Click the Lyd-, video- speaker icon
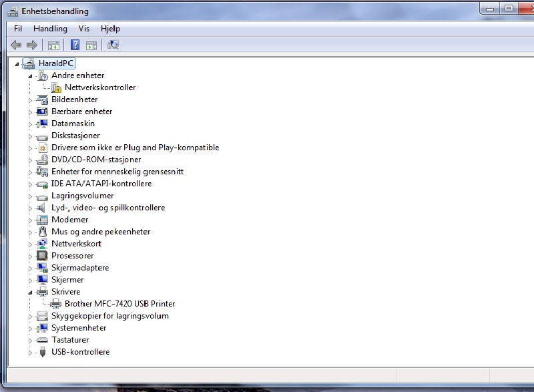Screen dimensions: 534x392 (41, 208)
